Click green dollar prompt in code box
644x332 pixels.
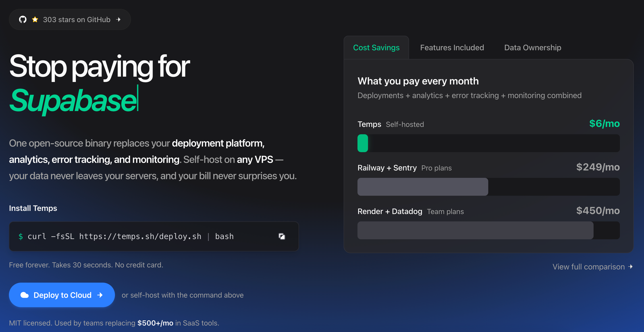(x=21, y=236)
